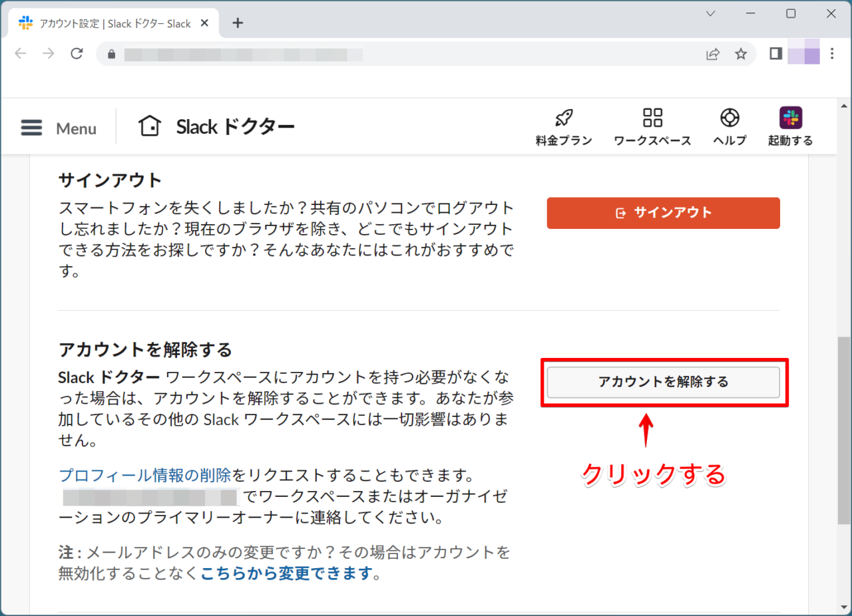Open the hamburger Menu icon
The height and width of the screenshot is (616, 852).
tap(31, 128)
